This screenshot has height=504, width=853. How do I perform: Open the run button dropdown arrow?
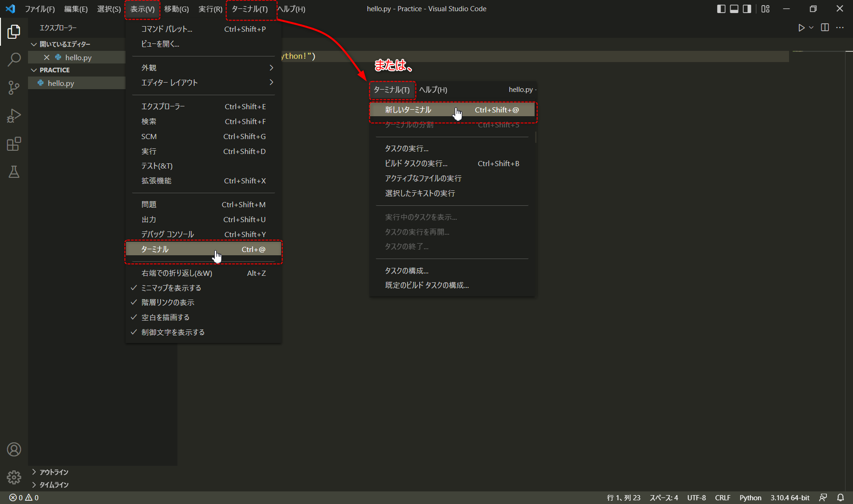(x=811, y=28)
